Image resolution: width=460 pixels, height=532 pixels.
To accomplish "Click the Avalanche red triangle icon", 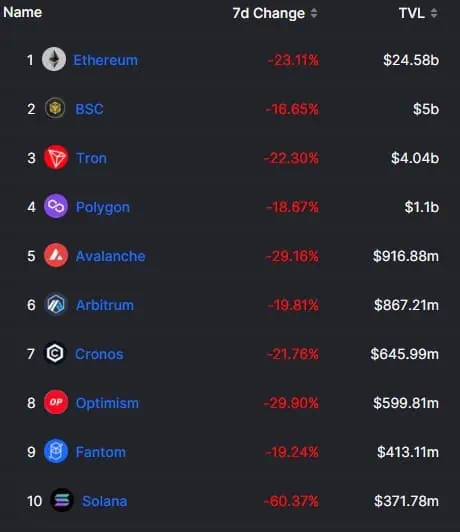I will pos(56,255).
